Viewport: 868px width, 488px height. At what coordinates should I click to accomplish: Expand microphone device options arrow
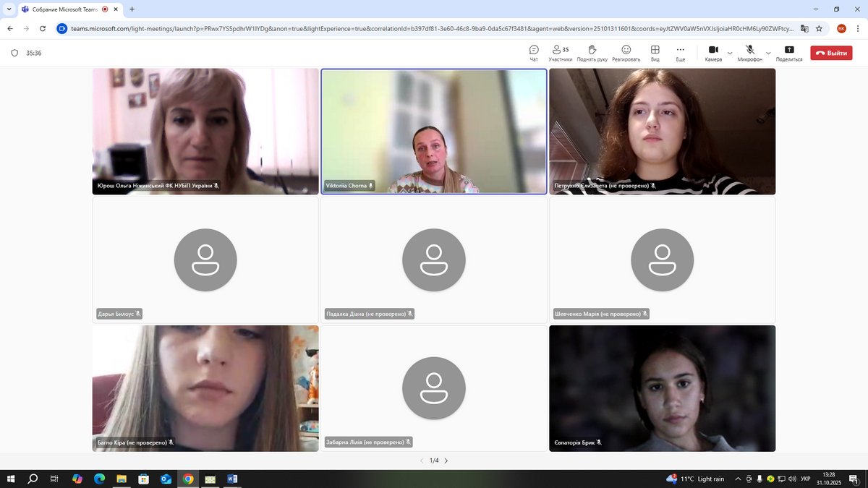(768, 53)
